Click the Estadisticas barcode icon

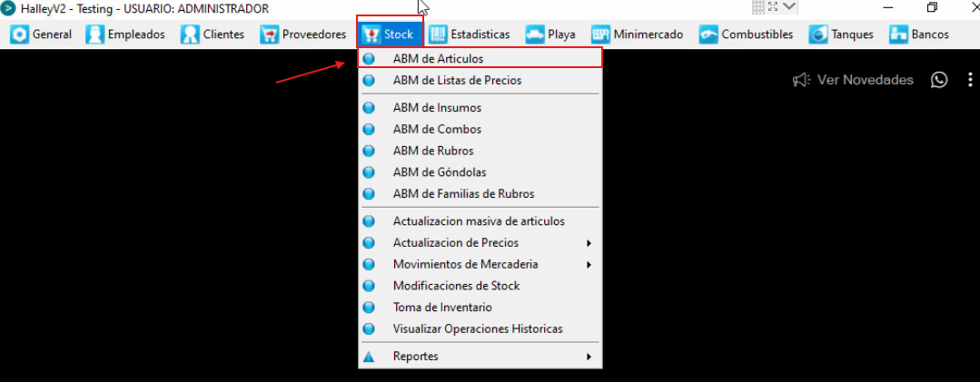[438, 34]
